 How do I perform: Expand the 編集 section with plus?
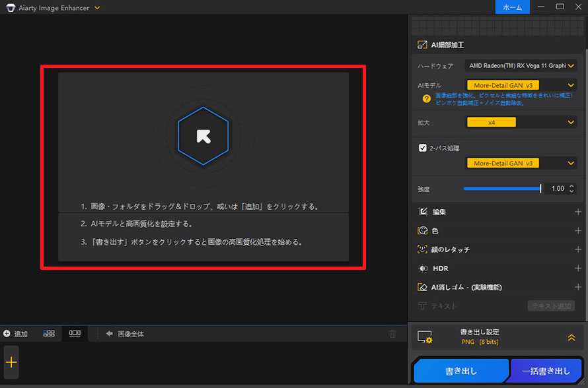tap(578, 212)
